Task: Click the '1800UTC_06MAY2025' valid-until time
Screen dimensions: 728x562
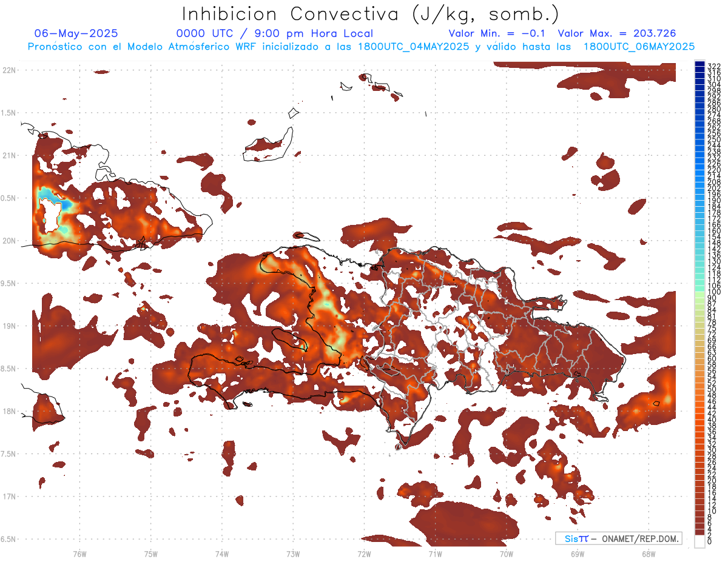Action: 639,47
